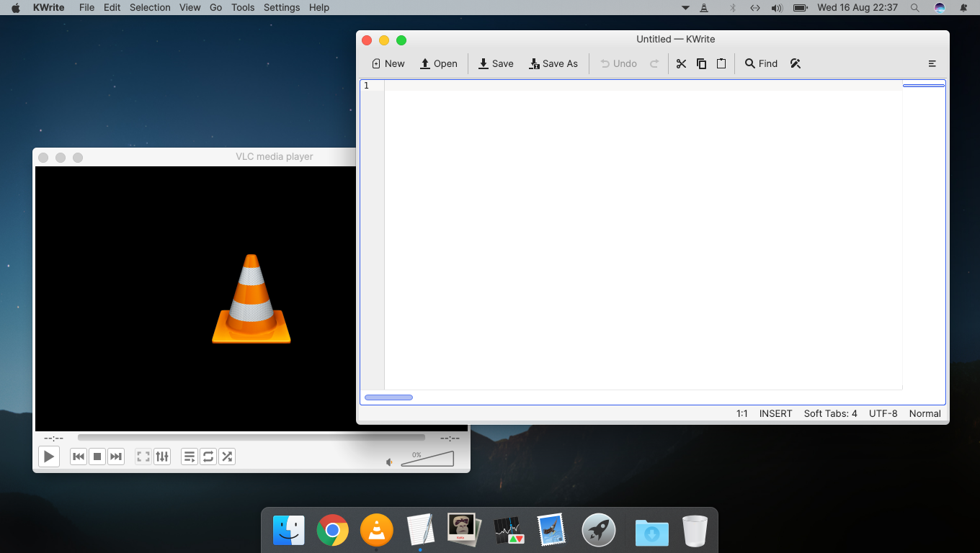
Task: Click the VLC previous track button
Action: coord(79,457)
